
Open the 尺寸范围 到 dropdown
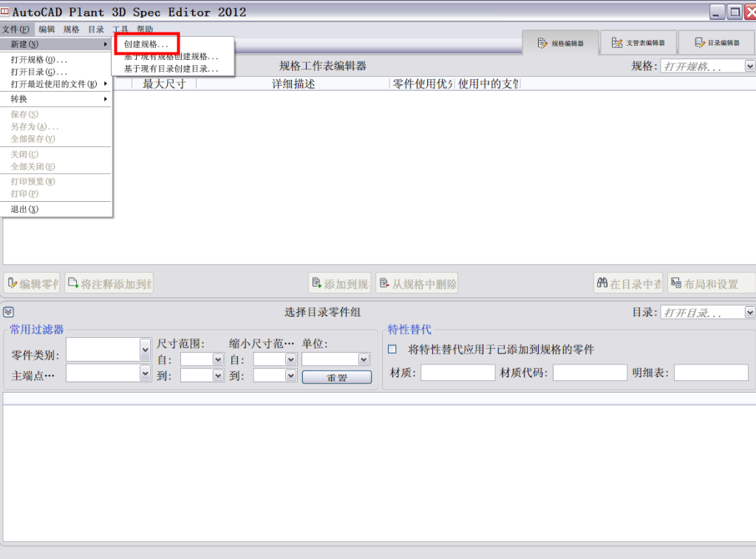[218, 375]
